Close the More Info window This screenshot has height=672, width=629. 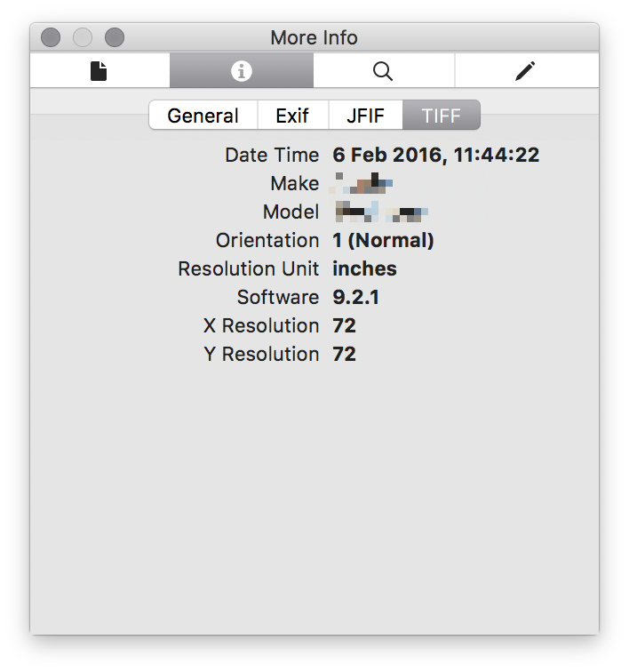point(51,37)
